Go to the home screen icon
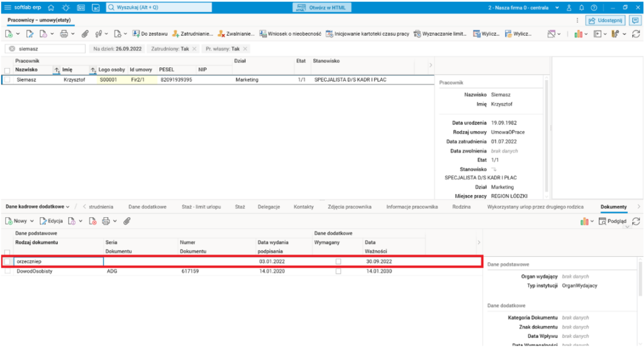Image resolution: width=644 pixels, height=360 pixels. click(x=51, y=8)
